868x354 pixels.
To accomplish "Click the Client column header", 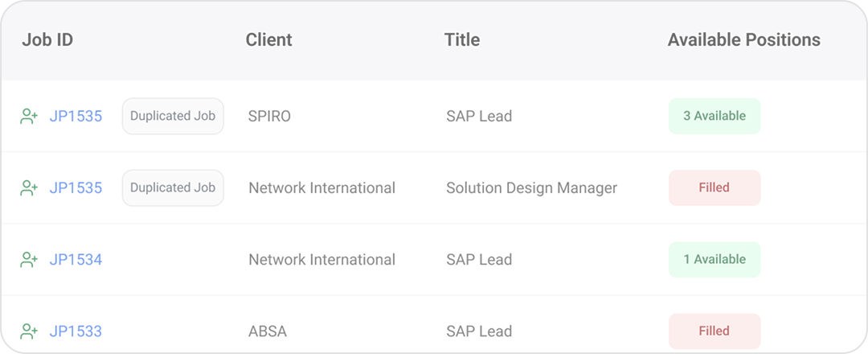I will (x=269, y=40).
